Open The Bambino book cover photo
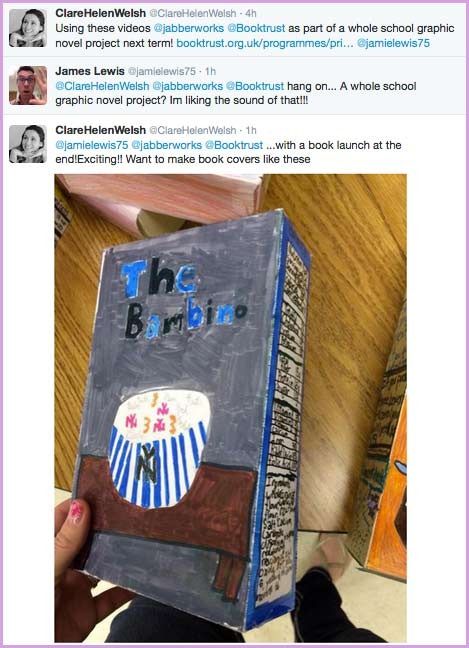Image resolution: width=469 pixels, height=648 pixels. point(231,408)
